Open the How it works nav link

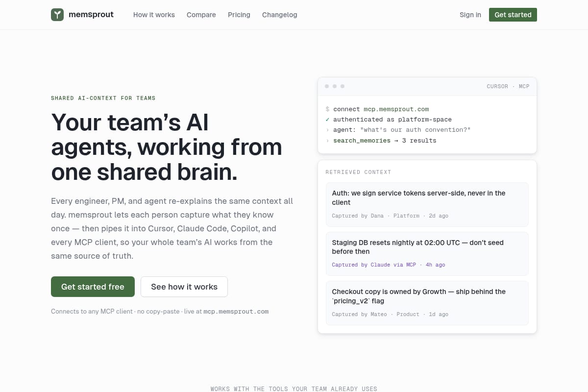click(154, 15)
